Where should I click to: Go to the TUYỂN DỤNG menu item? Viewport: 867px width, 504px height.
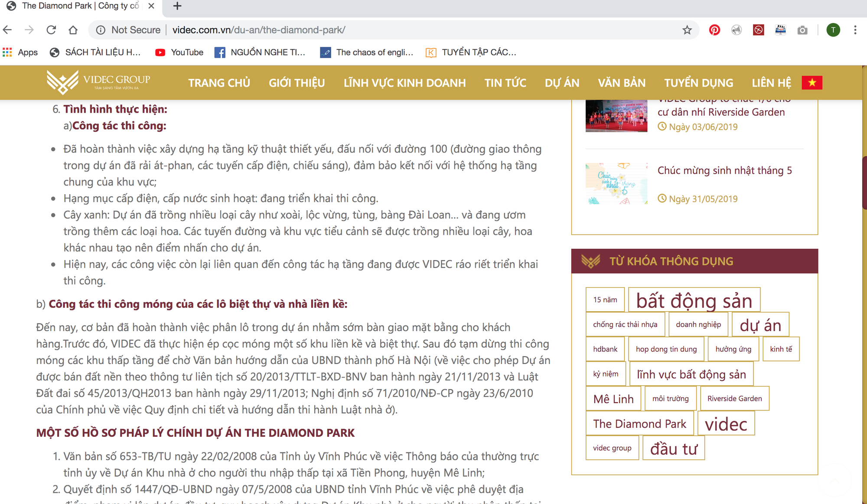click(x=699, y=83)
